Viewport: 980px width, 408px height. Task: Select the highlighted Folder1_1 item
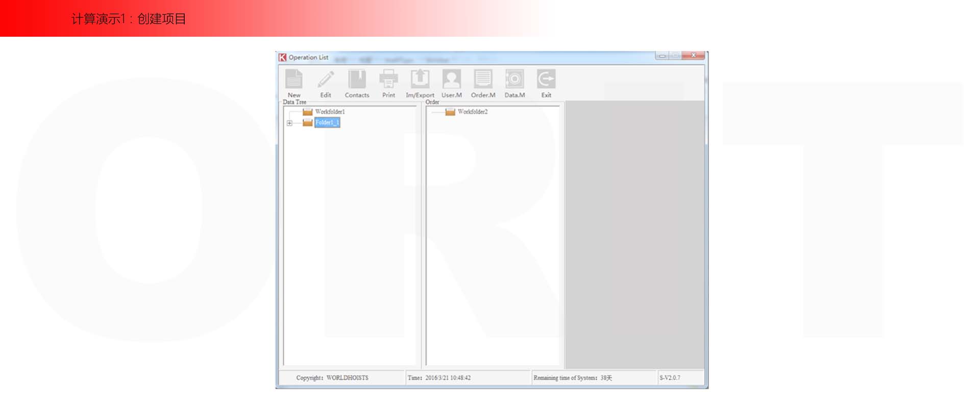pyautogui.click(x=327, y=122)
